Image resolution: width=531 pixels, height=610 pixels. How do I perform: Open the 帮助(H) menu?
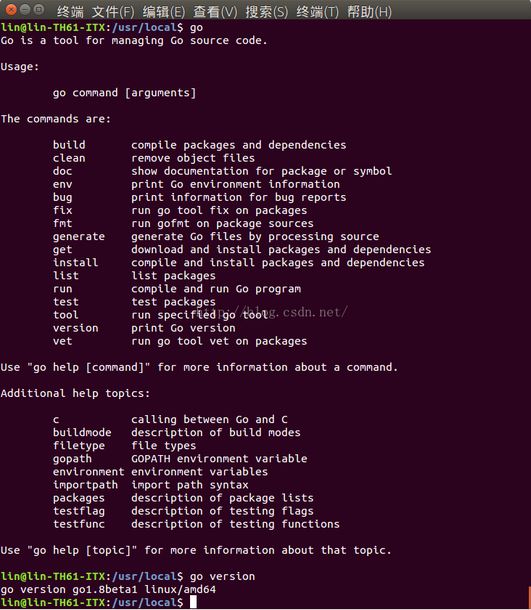pyautogui.click(x=369, y=12)
